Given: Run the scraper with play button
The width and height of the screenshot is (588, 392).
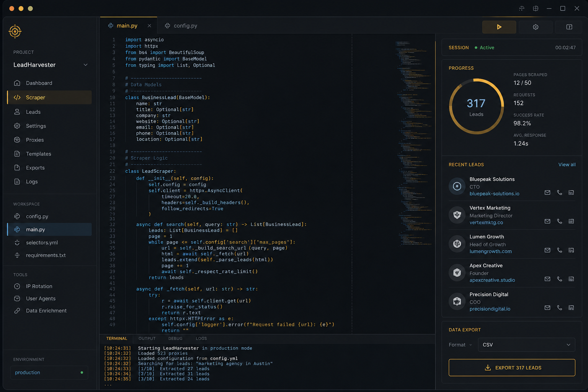Looking at the screenshot, I should click(499, 27).
